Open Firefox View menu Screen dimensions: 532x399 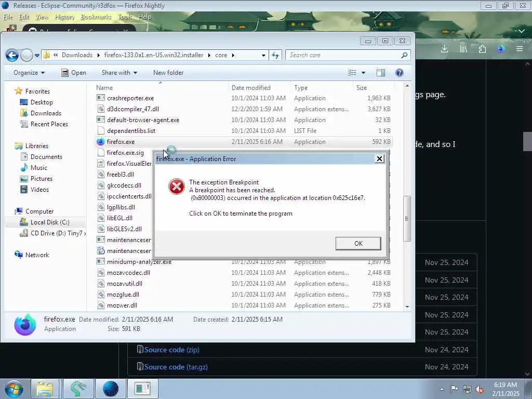pos(42,17)
